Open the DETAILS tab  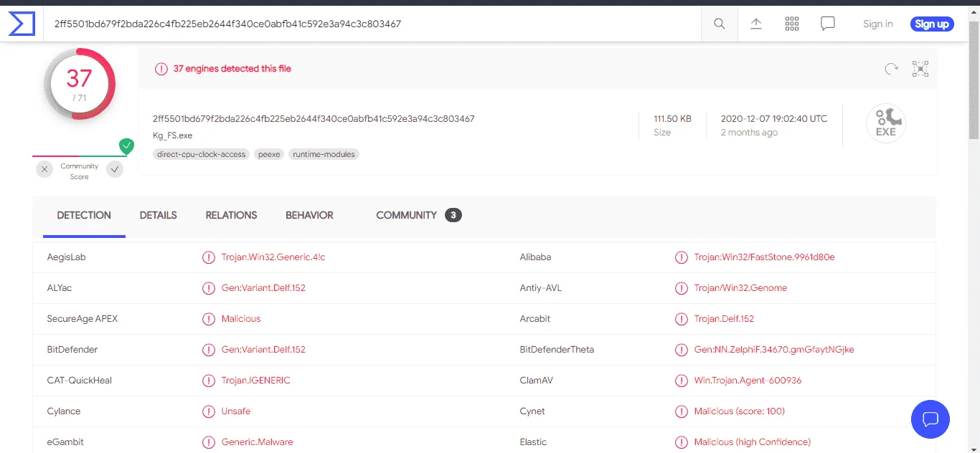[159, 215]
